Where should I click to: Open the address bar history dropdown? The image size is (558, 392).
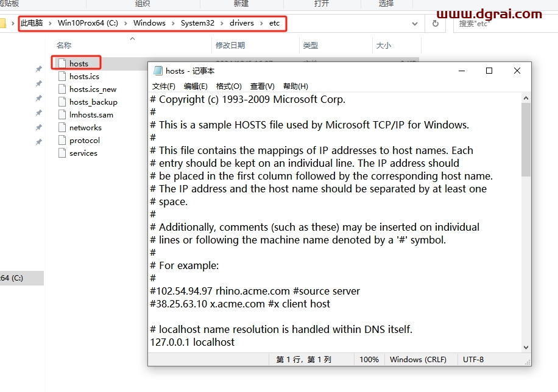point(415,24)
